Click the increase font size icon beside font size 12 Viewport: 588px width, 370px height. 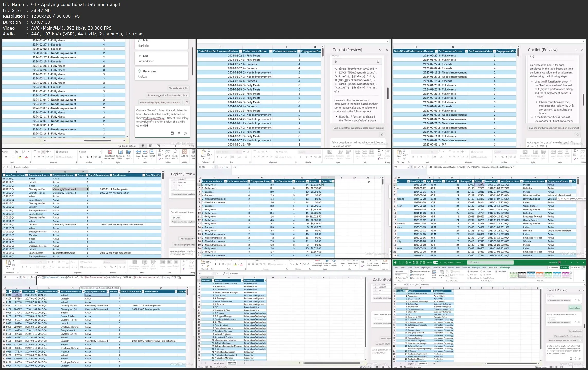[25, 152]
